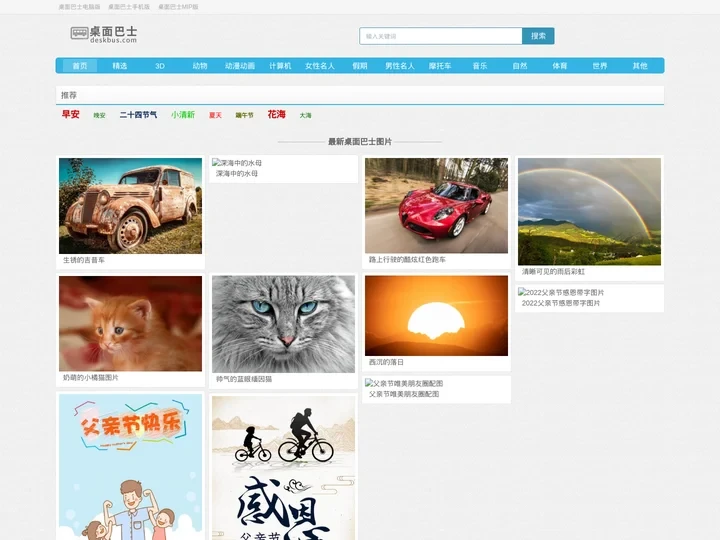Screen dimensions: 720x540
Task: Open the 桌面巴士MIP版 link
Action: (179, 7)
